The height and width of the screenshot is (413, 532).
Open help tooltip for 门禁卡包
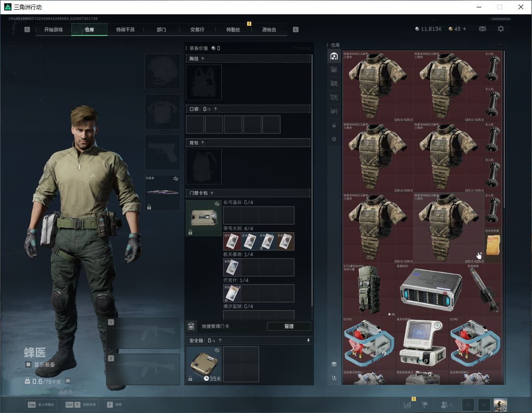(212, 193)
